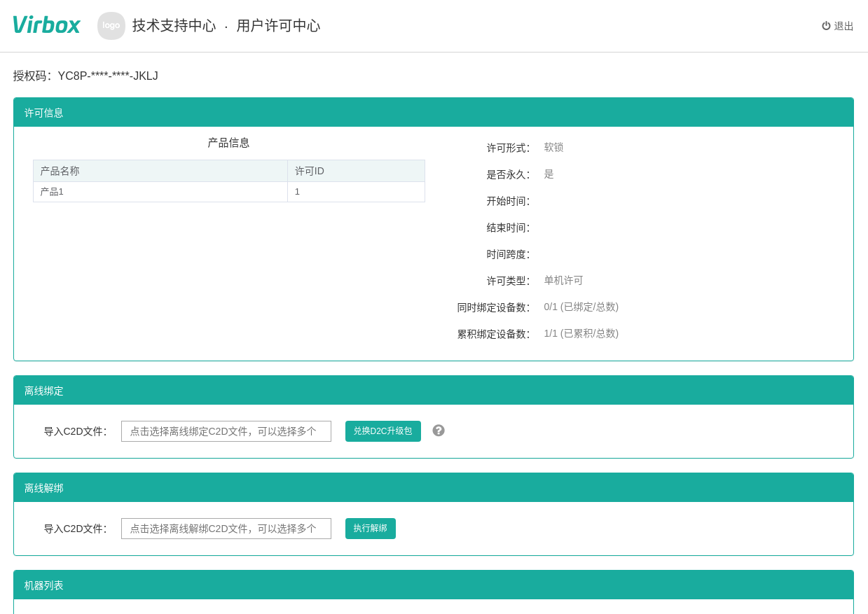
Task: Open the 离线绑定 C2D file chooser field
Action: click(x=226, y=431)
